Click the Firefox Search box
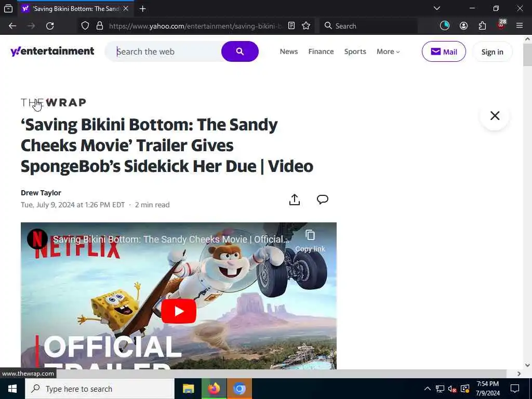 coord(368,26)
